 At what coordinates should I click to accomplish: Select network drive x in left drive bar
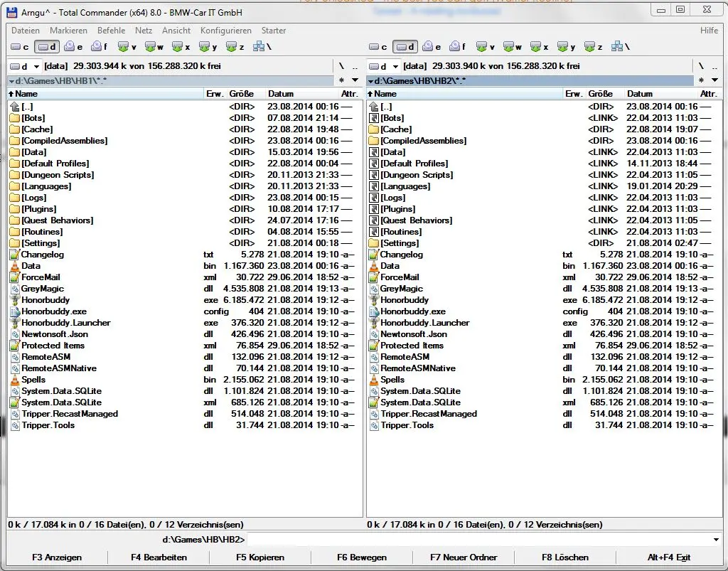click(x=181, y=47)
